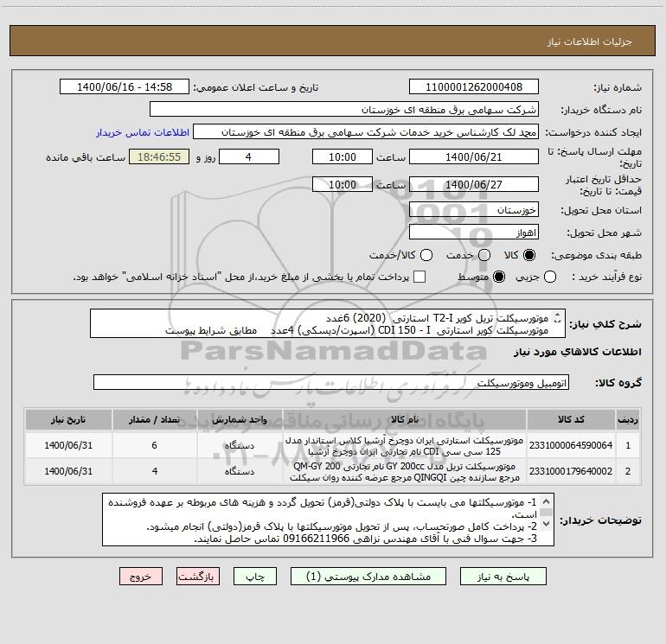Click the response deadline time field 10:00

click(x=343, y=156)
